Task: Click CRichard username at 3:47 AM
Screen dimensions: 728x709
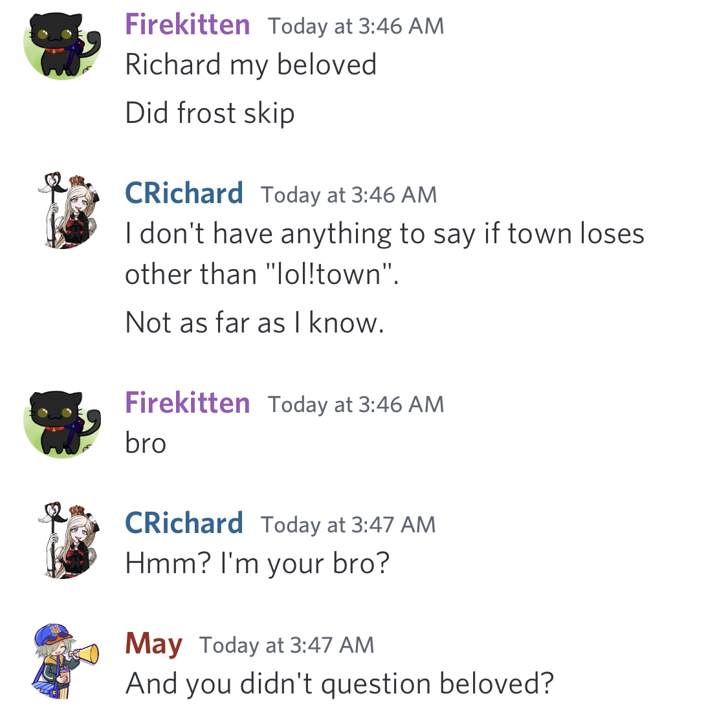Action: pyautogui.click(x=184, y=523)
